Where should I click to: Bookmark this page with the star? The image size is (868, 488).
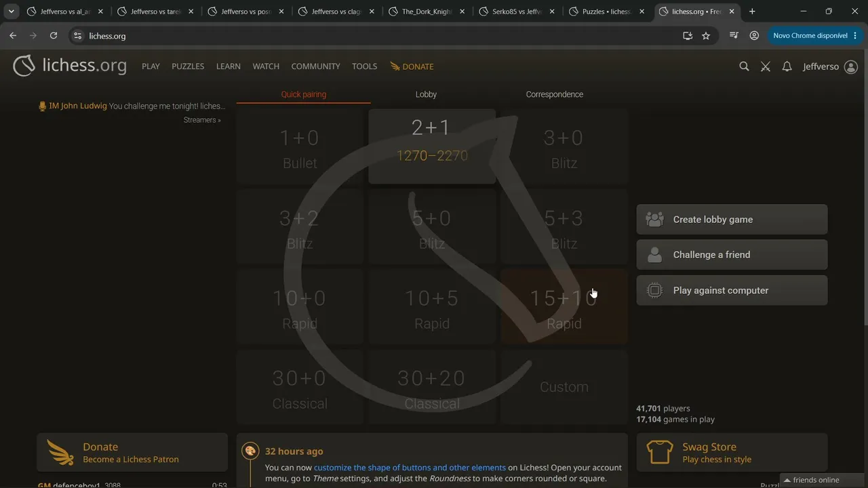(x=706, y=36)
